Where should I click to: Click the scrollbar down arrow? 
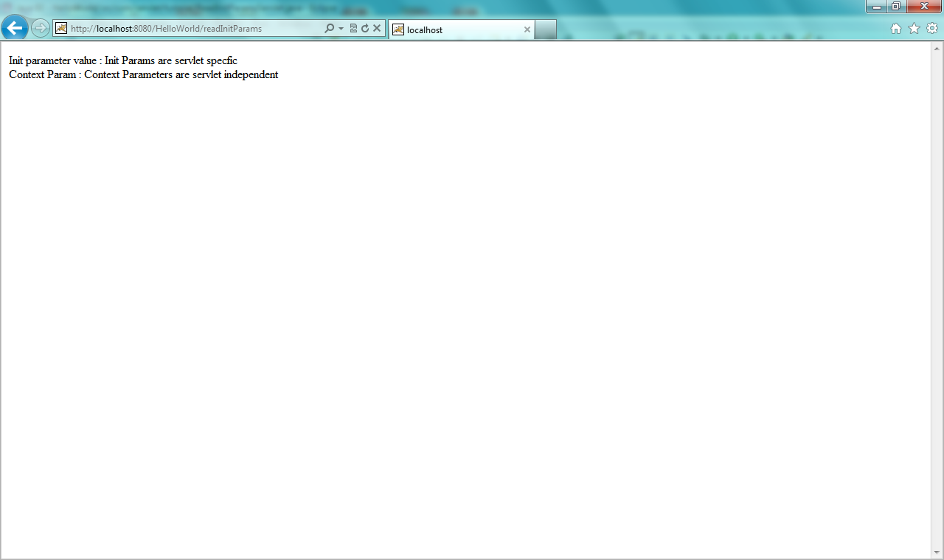click(x=937, y=553)
